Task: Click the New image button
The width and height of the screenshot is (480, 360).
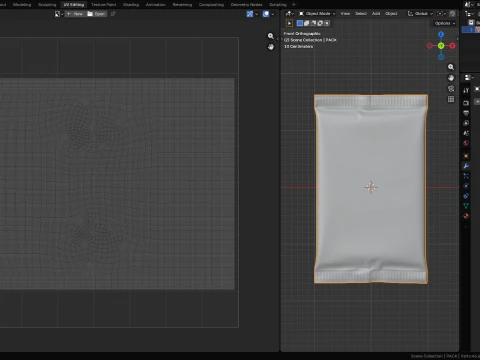Action: coord(75,14)
